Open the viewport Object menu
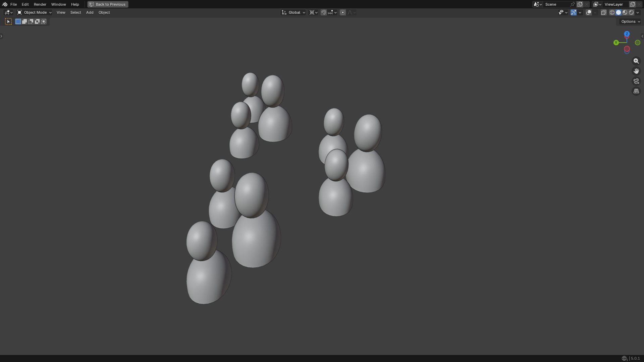Screen dimensions: 644x362 click(x=104, y=12)
